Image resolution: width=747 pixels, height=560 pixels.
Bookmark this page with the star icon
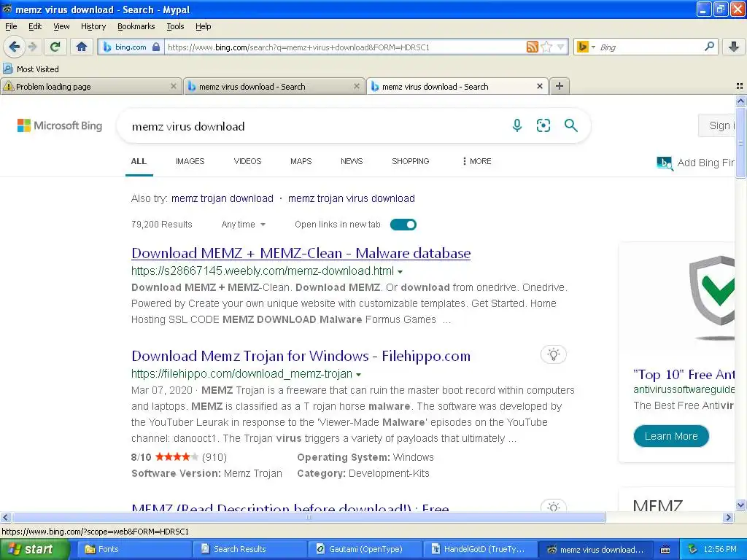point(547,47)
